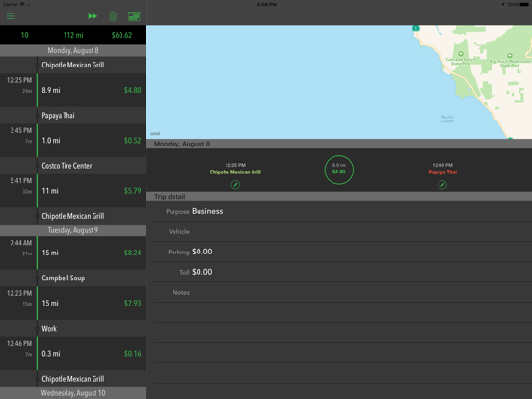Tap 12:49 PM Papaya Thai destination
532x399 pixels.
click(442, 169)
